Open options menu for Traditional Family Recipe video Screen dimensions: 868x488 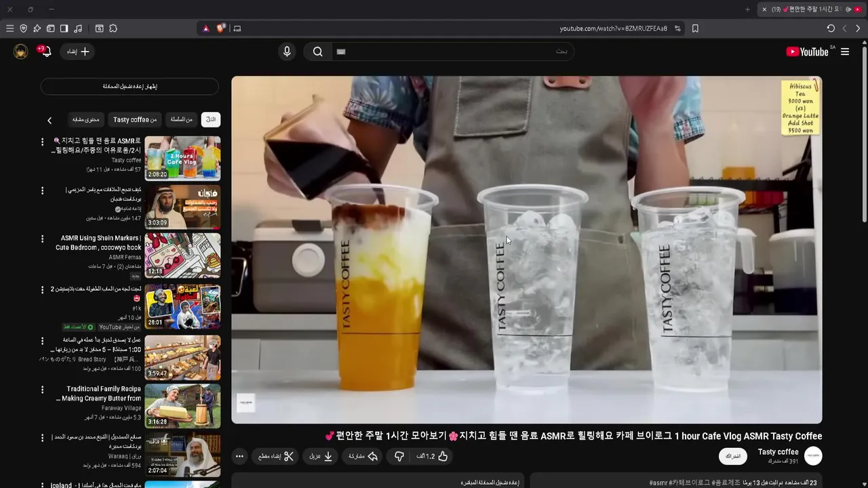pyautogui.click(x=42, y=390)
